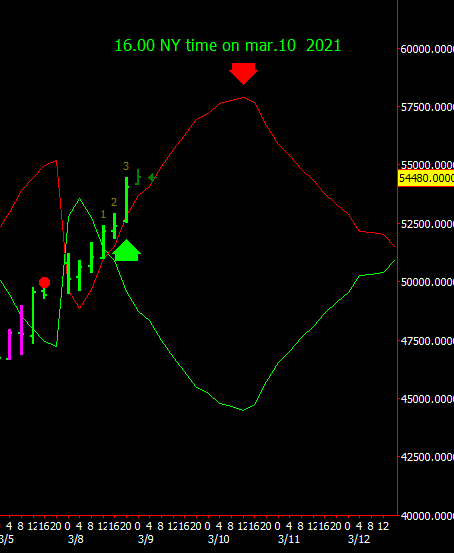Click the 45000 price axis label
The image size is (454, 553).
(427, 399)
